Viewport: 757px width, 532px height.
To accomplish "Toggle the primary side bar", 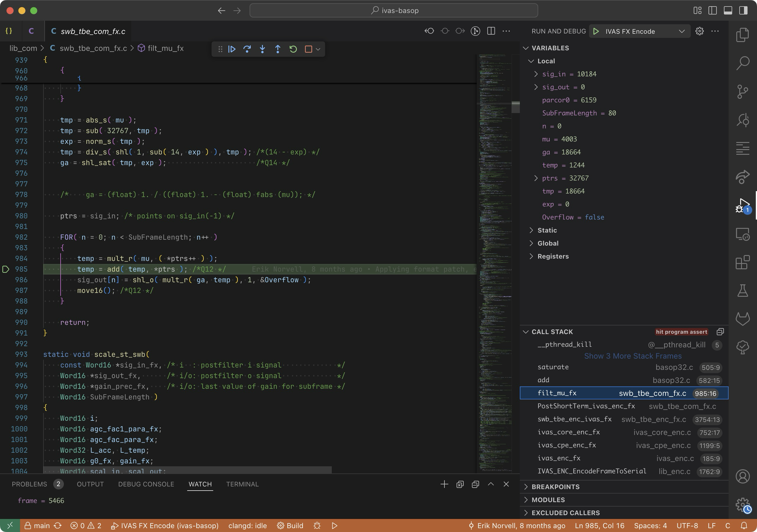I will 712,11.
